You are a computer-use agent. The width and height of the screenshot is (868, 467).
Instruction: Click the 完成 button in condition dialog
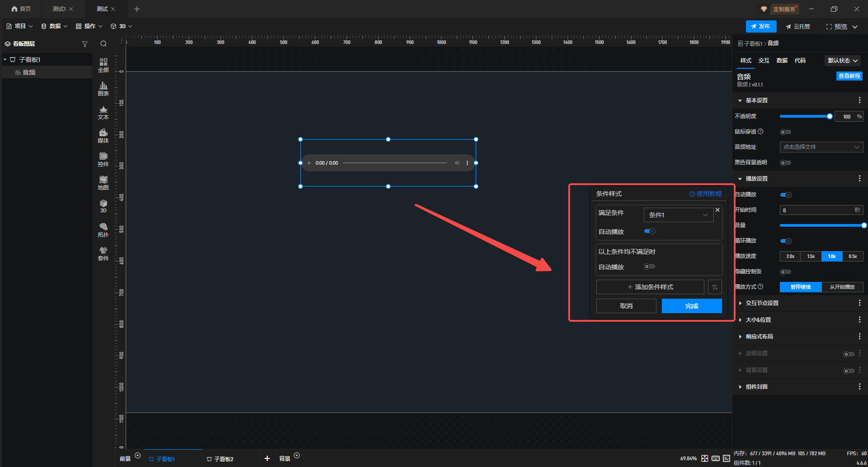click(691, 306)
